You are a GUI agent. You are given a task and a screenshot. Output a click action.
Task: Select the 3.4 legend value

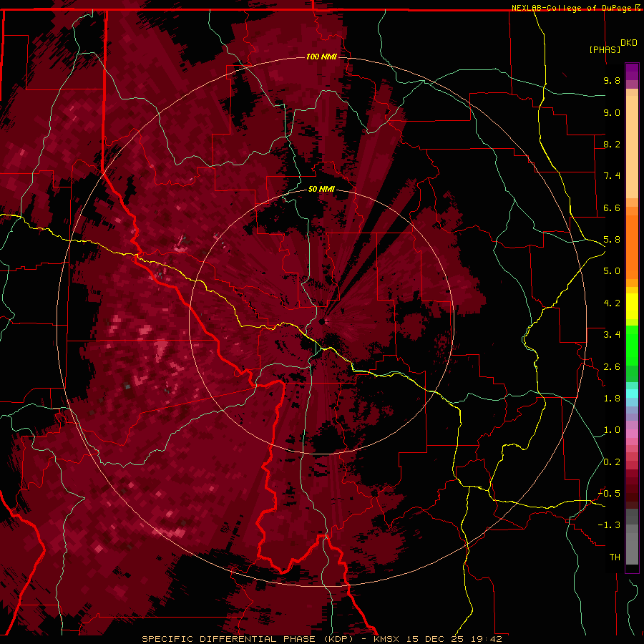click(612, 335)
